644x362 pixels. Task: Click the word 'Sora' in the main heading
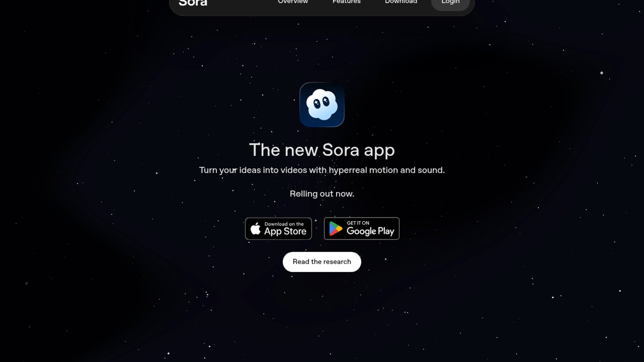click(x=341, y=150)
